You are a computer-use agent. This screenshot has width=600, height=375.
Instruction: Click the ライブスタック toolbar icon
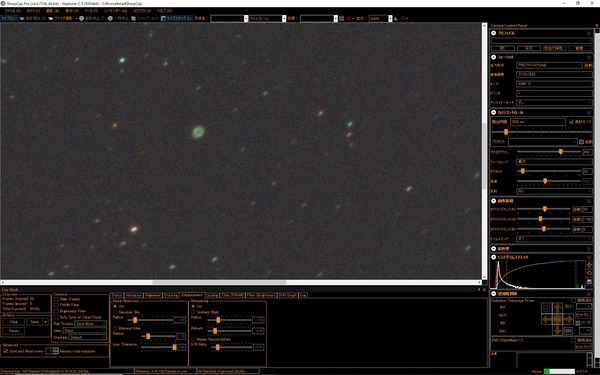163,18
